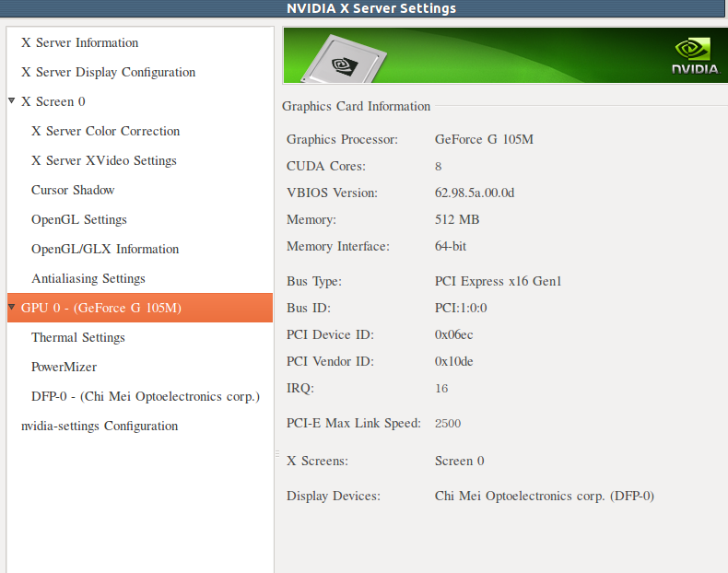Open Thermal Settings page
This screenshot has width=728, height=573.
[78, 337]
